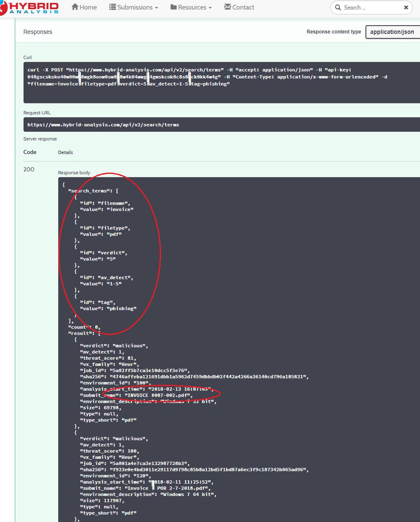Click the magnifier icon in search box
This screenshot has width=420, height=522.
[338, 7]
